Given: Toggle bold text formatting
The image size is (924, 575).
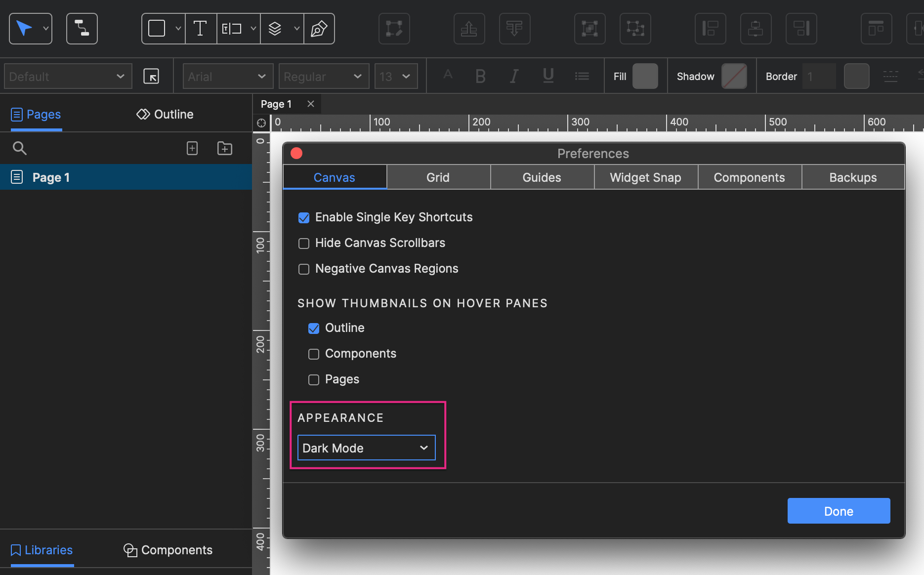Looking at the screenshot, I should (x=480, y=77).
